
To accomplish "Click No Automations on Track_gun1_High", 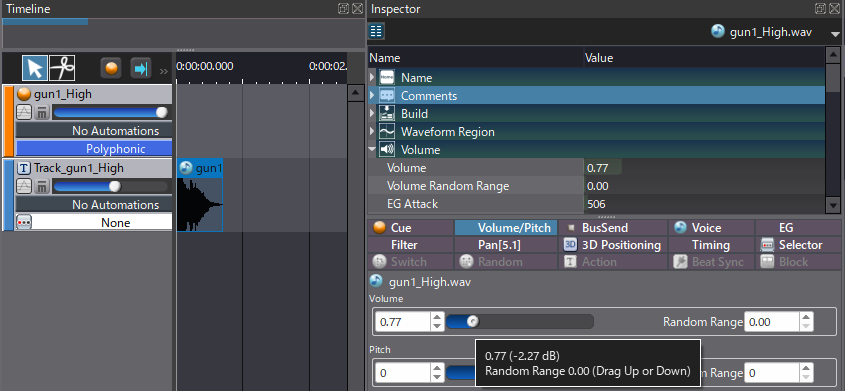I will coord(94,205).
